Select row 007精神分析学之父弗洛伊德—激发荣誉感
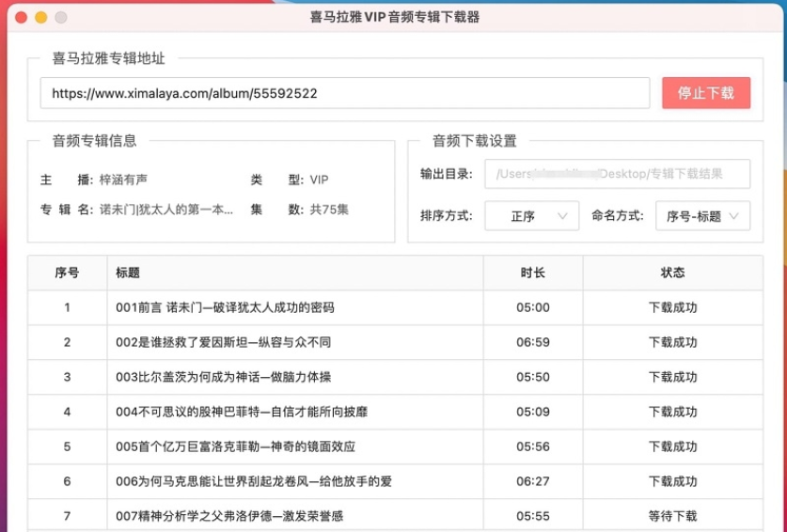 coord(396,516)
